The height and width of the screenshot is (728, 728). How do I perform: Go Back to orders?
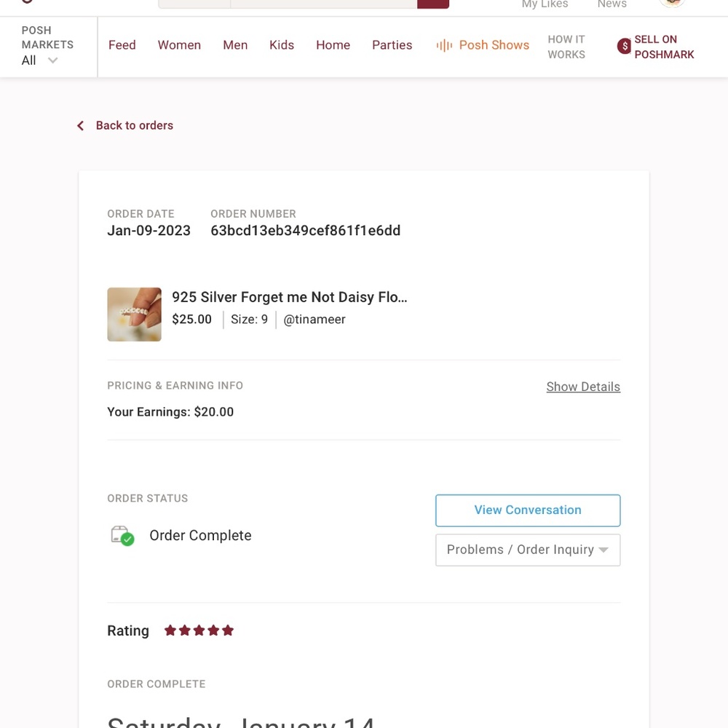(x=134, y=125)
